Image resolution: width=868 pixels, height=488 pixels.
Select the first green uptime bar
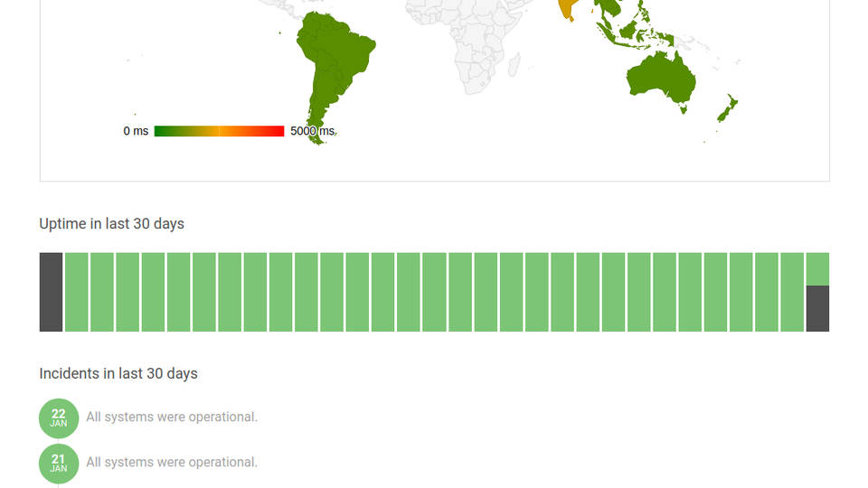point(76,292)
